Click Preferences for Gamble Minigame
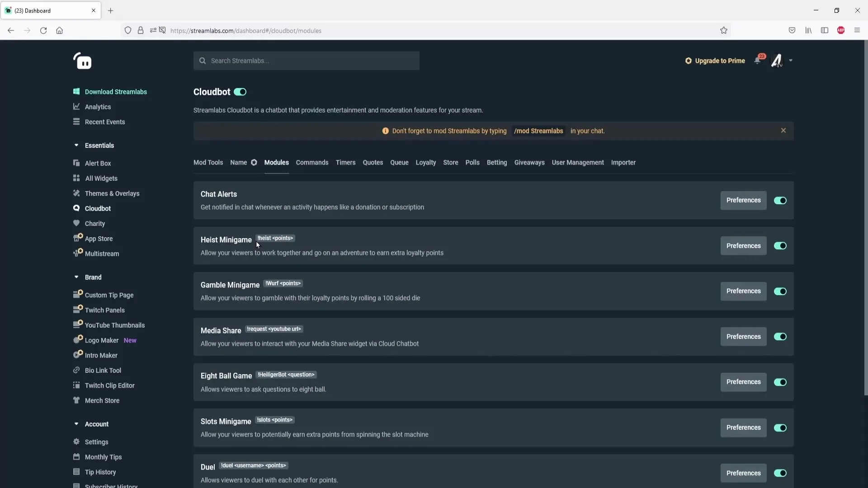Image resolution: width=868 pixels, height=488 pixels. tap(743, 291)
